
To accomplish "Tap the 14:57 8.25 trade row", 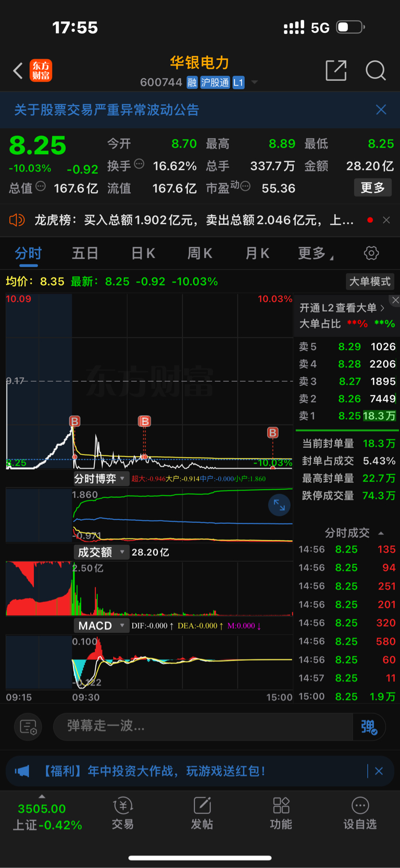I will pos(347,678).
